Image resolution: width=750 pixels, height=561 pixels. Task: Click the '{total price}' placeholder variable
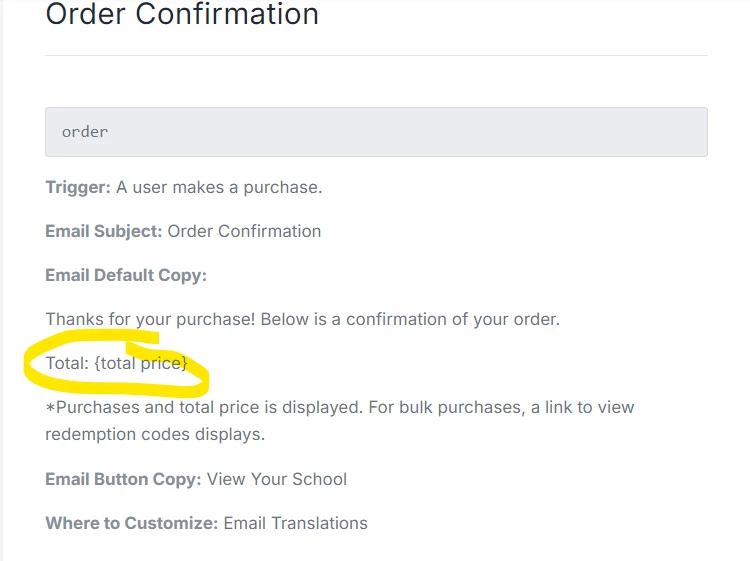point(140,363)
